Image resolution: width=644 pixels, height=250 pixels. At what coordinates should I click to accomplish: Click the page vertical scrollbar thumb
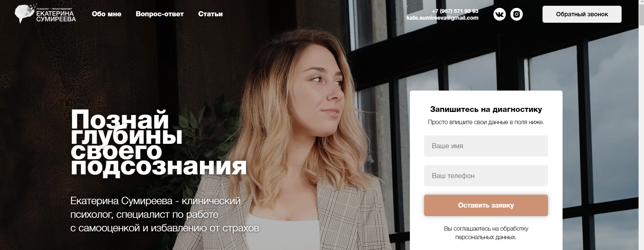641,15
